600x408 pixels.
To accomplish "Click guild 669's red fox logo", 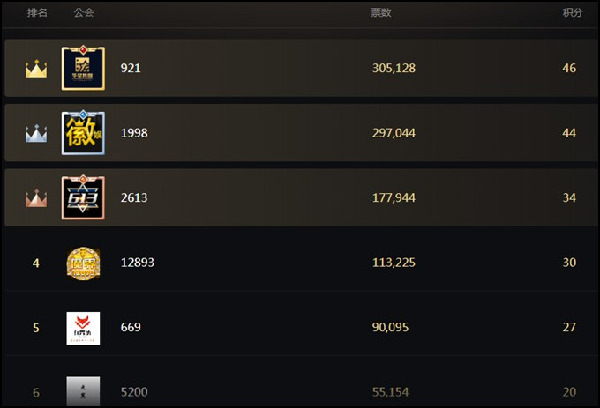I will 83,328.
